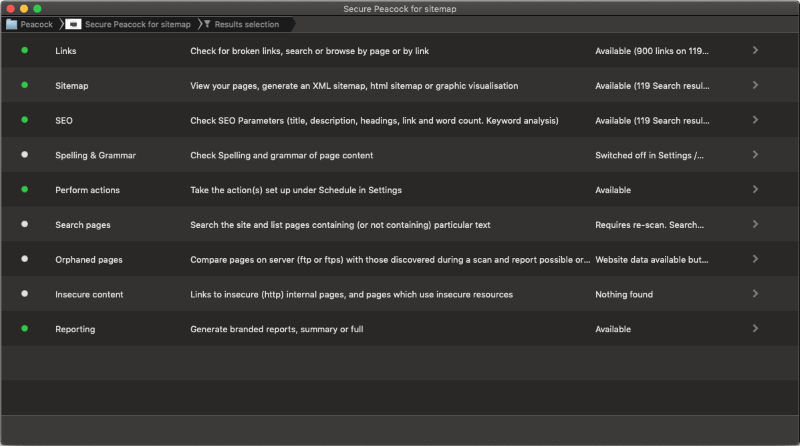
Task: Click the Orphaned pages status text
Action: click(x=651, y=260)
